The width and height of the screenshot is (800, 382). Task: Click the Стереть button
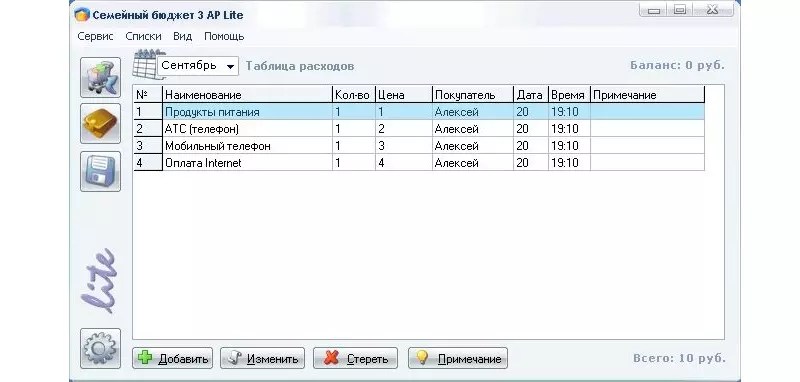point(355,358)
